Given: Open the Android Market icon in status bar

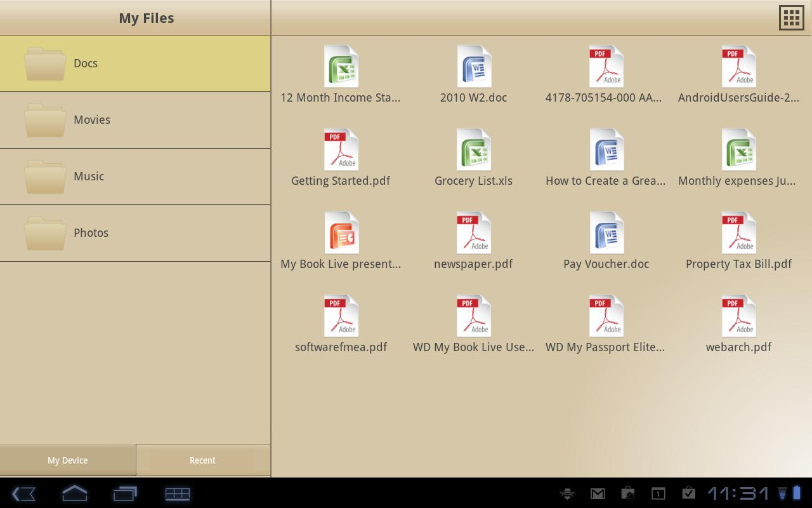Looking at the screenshot, I should (627, 493).
